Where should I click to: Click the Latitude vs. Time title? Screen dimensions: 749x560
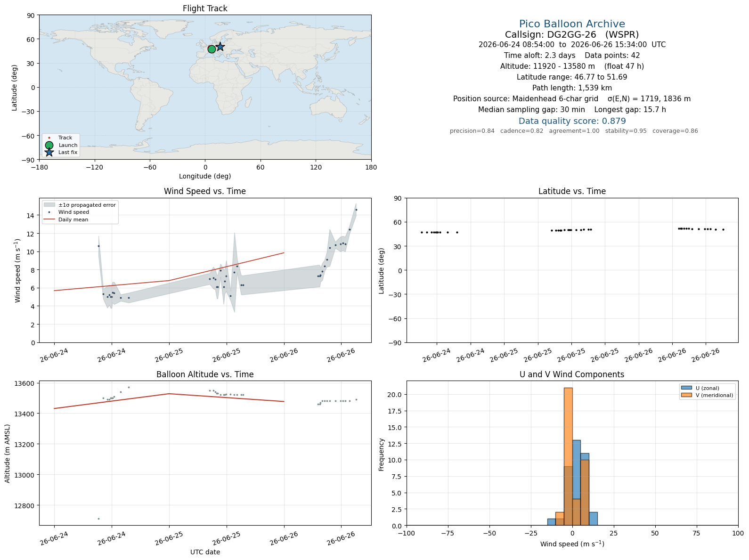click(572, 191)
